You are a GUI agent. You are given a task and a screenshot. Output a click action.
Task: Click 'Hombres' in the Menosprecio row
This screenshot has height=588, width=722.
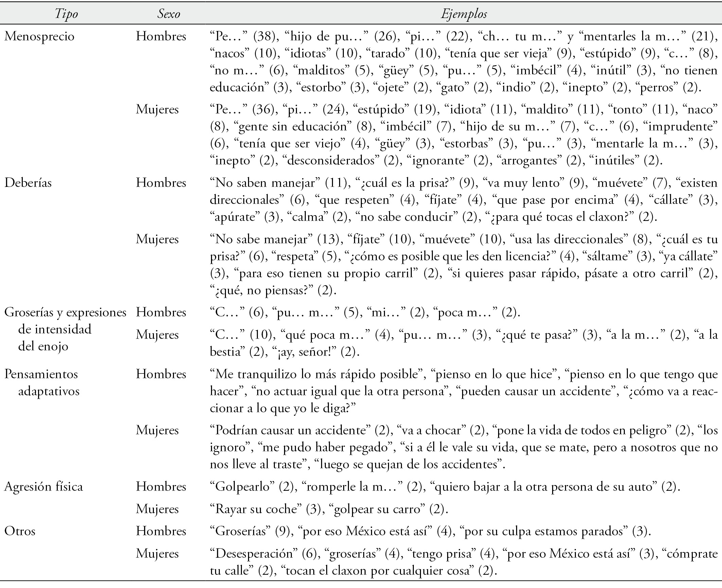(161, 36)
